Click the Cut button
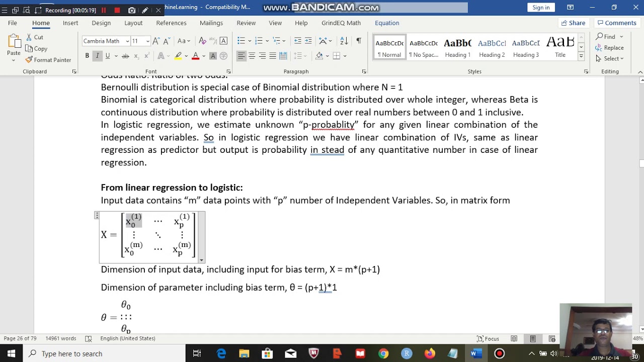 34,37
